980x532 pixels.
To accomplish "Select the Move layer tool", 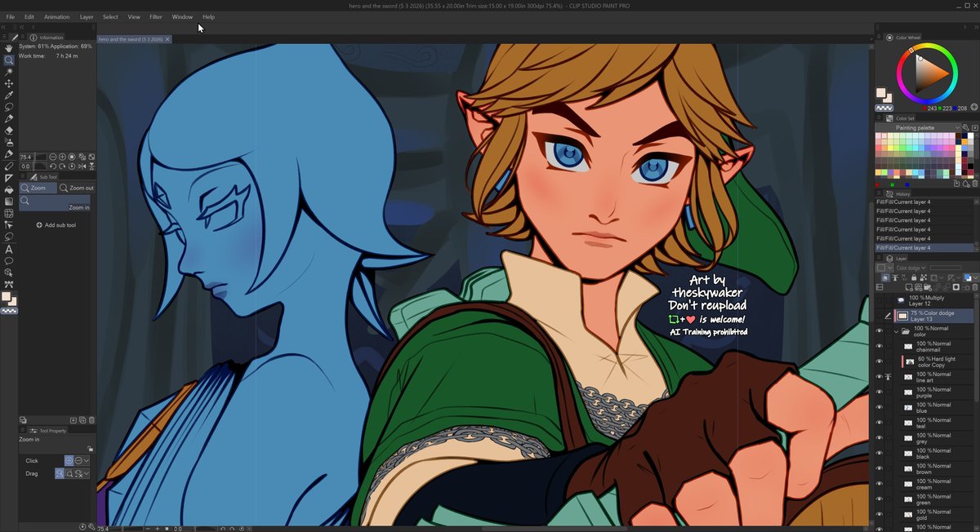I will click(9, 83).
